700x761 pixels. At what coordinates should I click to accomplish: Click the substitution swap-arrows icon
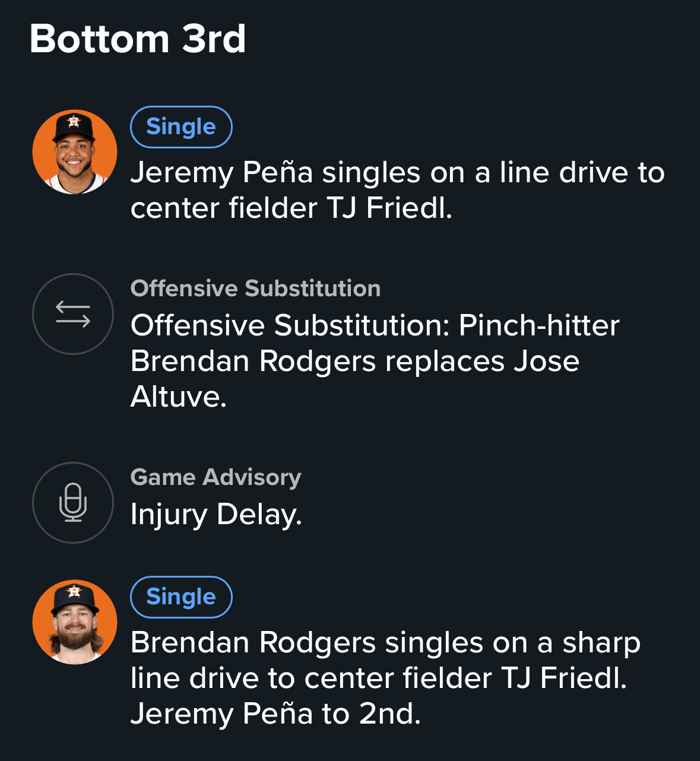[73, 314]
